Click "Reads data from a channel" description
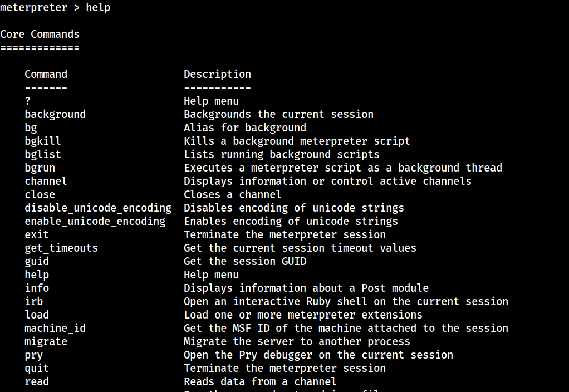This screenshot has width=569, height=392. coord(260,382)
